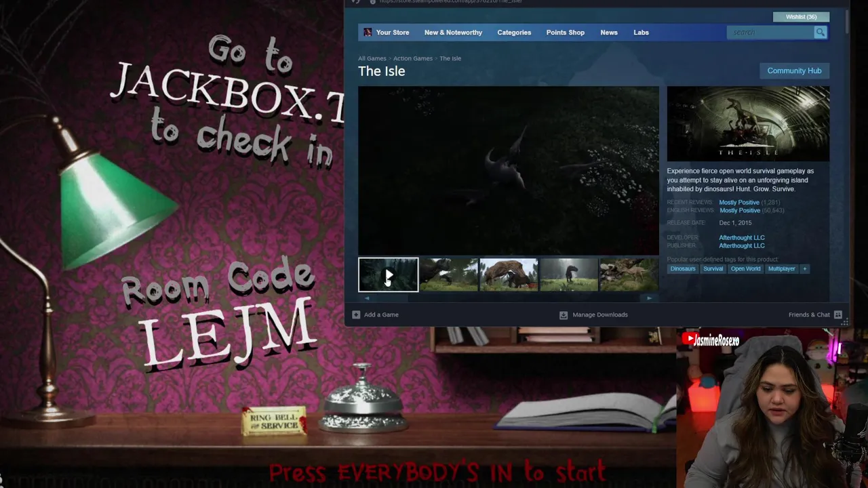The image size is (868, 488).
Task: Click the search magnifier icon in Steam store
Action: pos(821,33)
